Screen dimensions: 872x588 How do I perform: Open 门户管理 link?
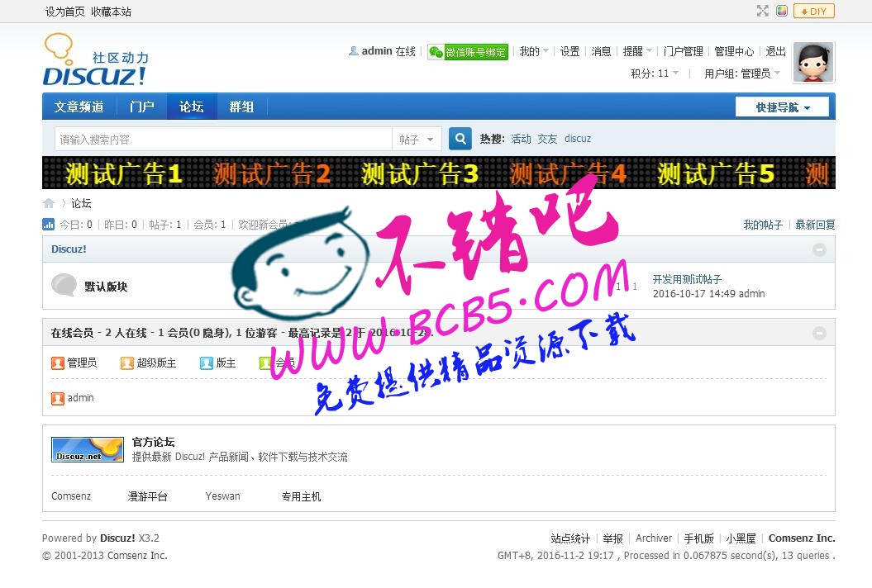pyautogui.click(x=683, y=52)
